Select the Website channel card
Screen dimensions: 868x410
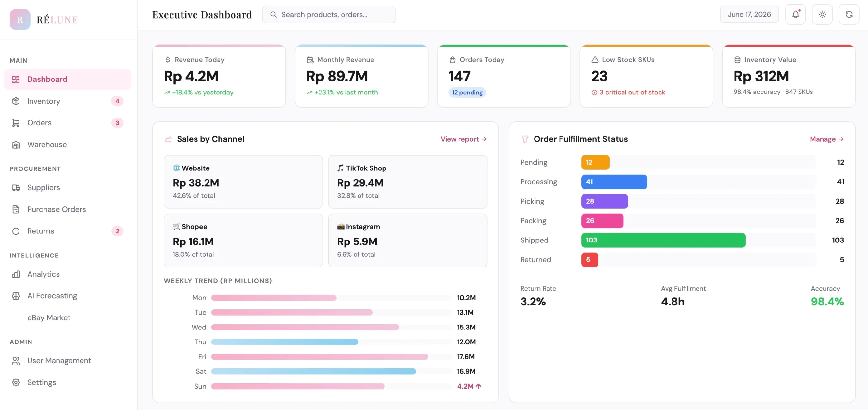pyautogui.click(x=243, y=182)
